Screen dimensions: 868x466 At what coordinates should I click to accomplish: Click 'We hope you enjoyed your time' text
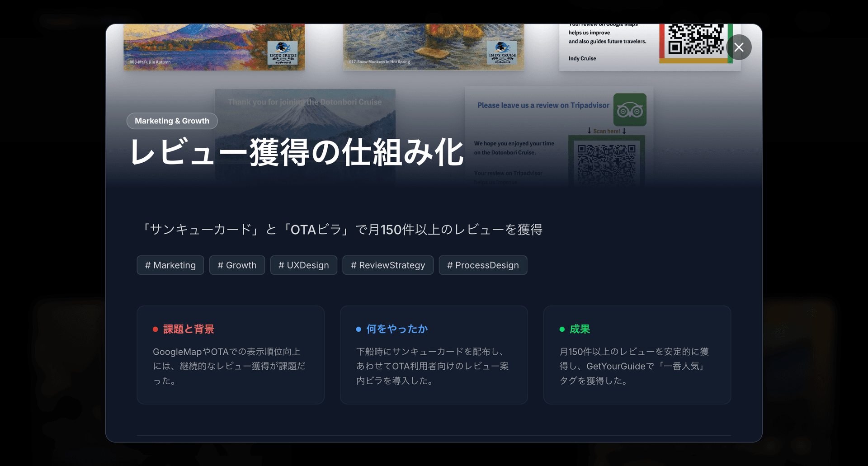tap(514, 143)
